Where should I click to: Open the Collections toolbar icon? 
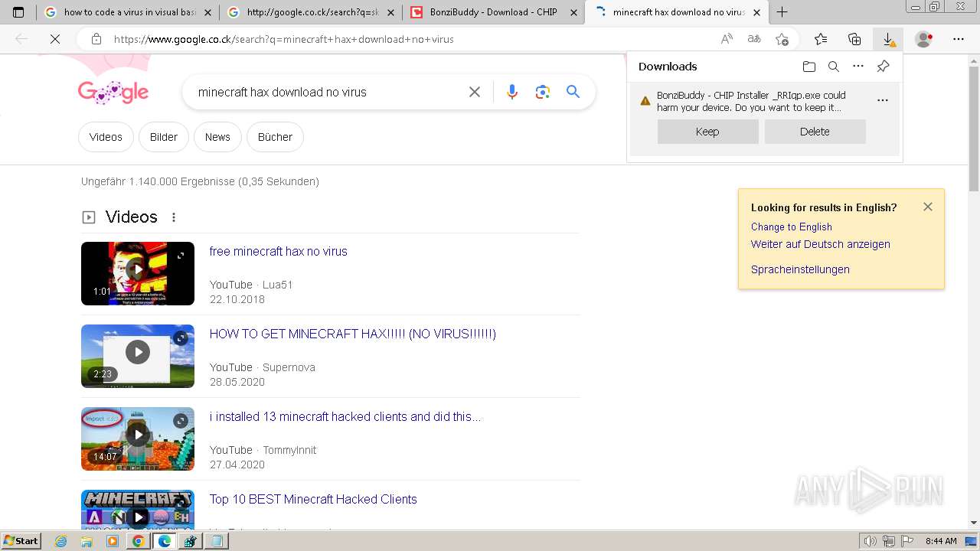coord(854,39)
